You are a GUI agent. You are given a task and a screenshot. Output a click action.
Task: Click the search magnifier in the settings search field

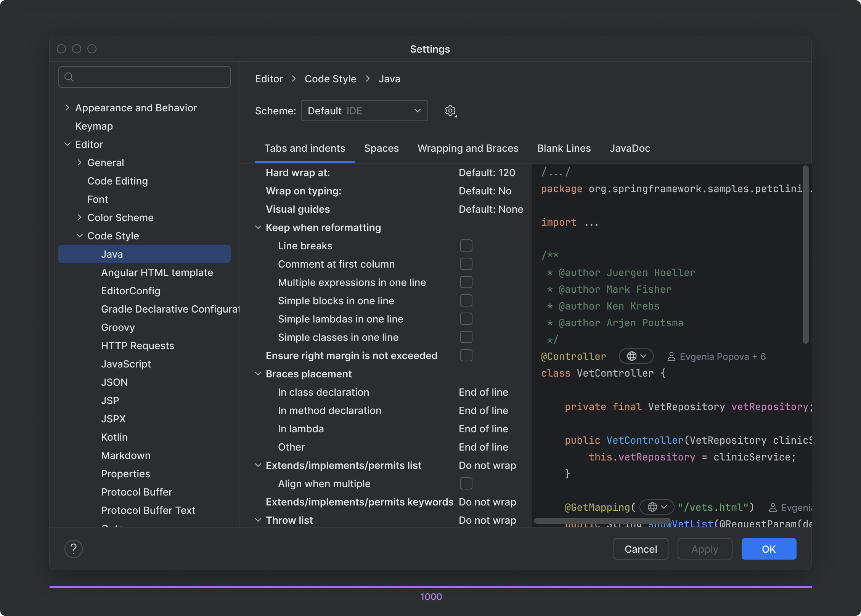click(69, 77)
